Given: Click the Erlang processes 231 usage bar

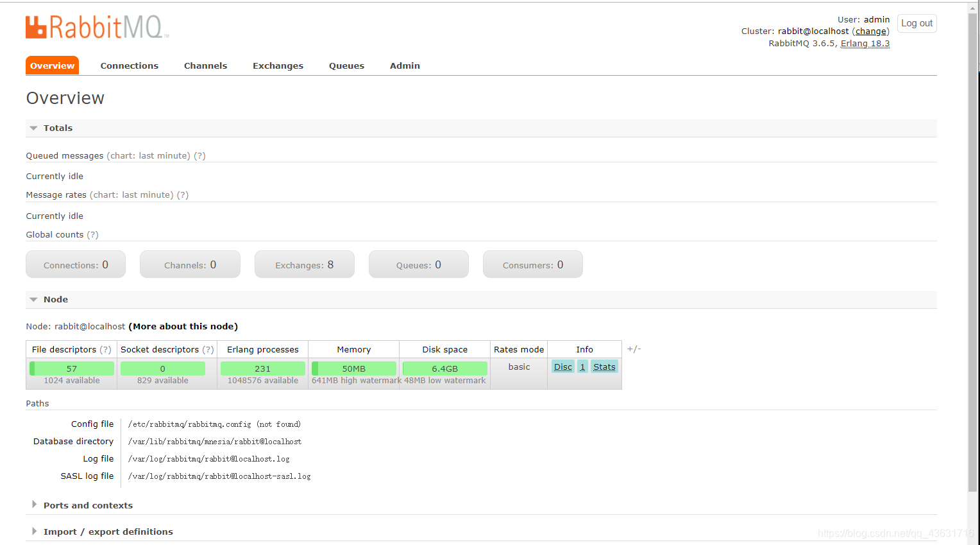Looking at the screenshot, I should tap(263, 368).
